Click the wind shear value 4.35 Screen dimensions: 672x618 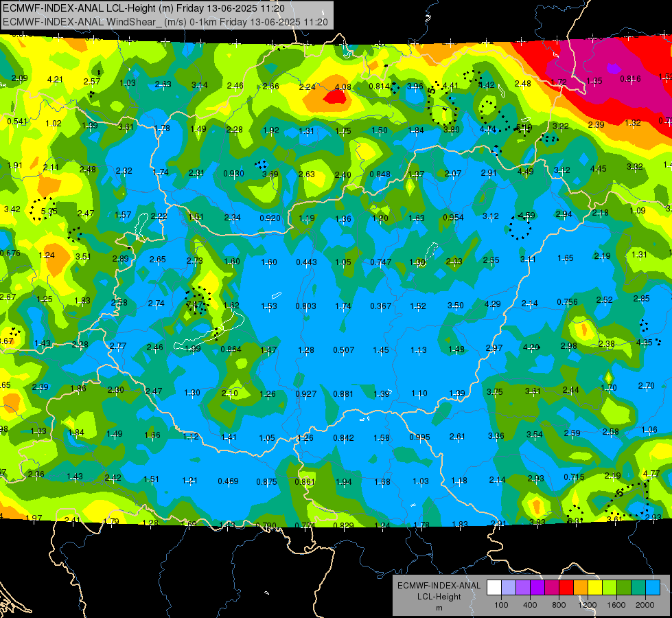coord(645,342)
